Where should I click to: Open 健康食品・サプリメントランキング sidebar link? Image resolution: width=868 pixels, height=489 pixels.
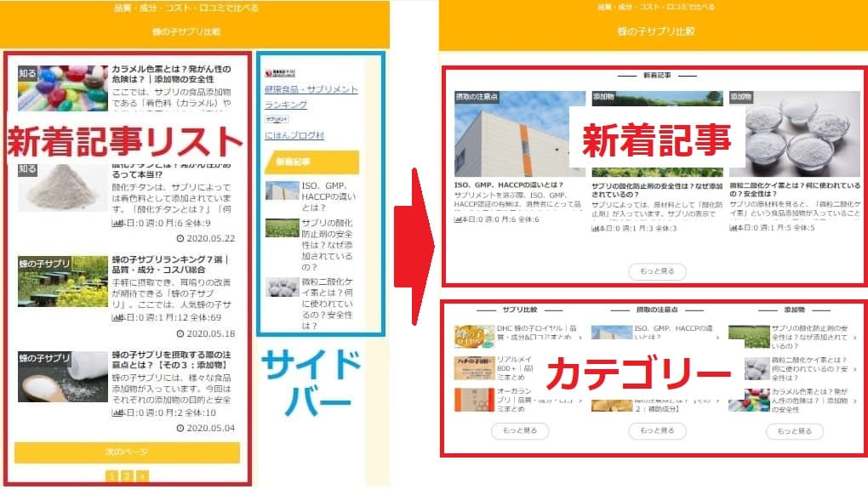pos(311,97)
